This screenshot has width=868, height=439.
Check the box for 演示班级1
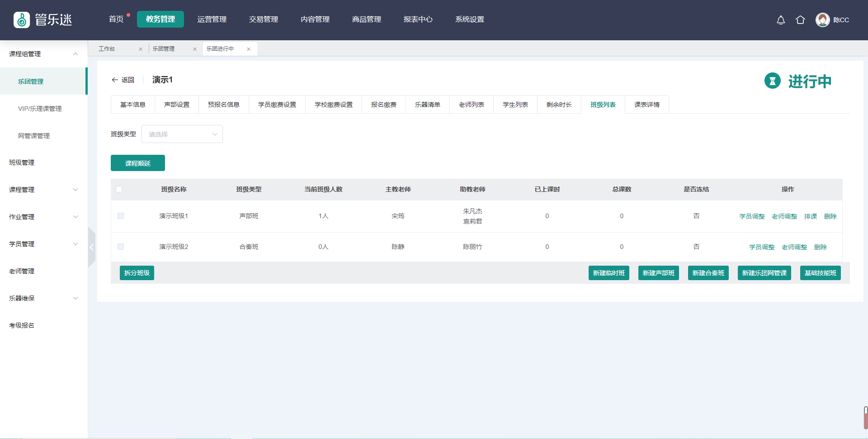[121, 216]
